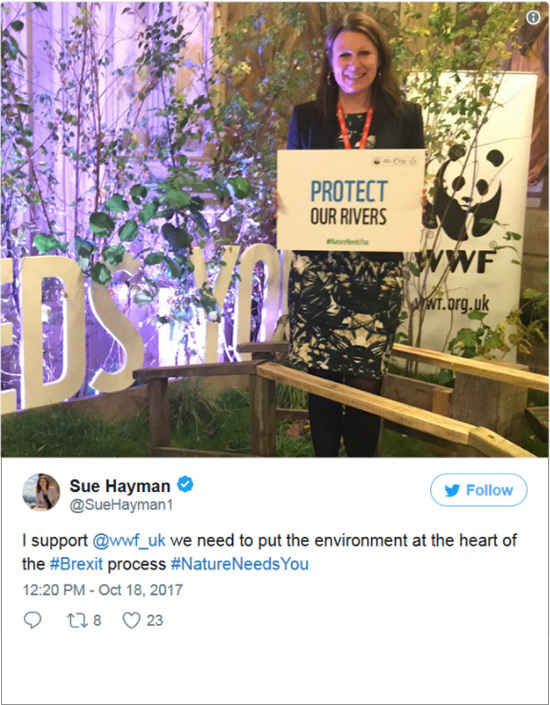Follow Sue Hayman
Screen dimensions: 550x705
pos(478,490)
